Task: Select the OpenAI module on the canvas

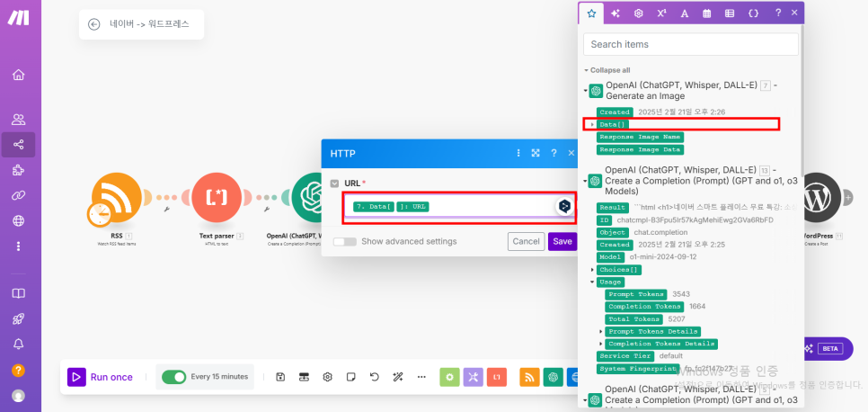Action: click(307, 197)
